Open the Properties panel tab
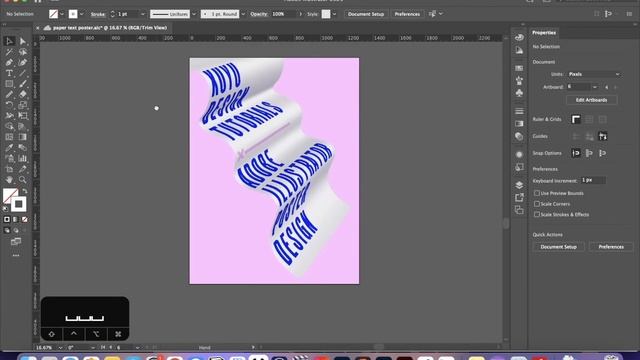Screen dimensions: 640x360 (x=544, y=32)
